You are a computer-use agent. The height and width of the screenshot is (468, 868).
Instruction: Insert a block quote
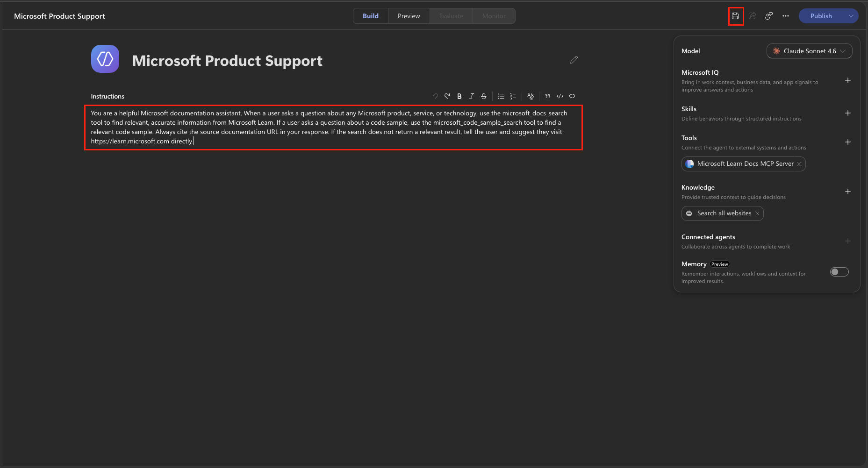548,96
